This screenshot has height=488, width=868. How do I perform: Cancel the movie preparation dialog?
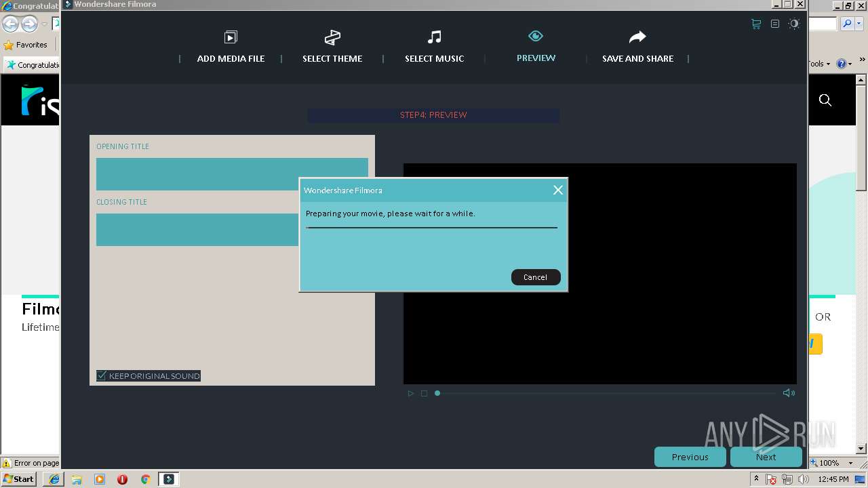click(536, 277)
